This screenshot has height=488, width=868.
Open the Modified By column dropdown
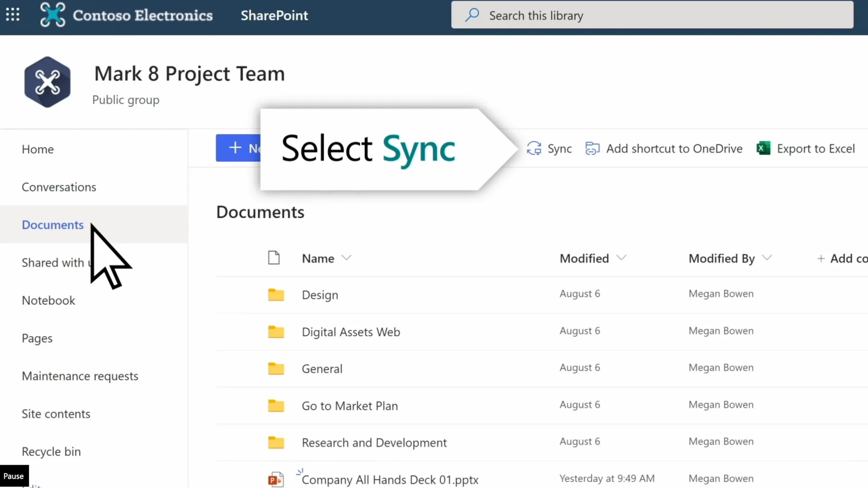[768, 258]
